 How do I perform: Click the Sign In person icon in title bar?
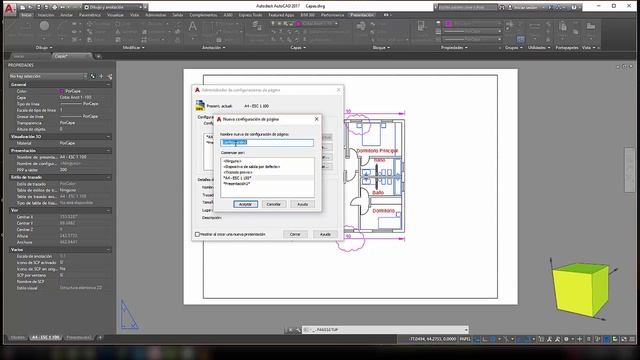pyautogui.click(x=510, y=7)
